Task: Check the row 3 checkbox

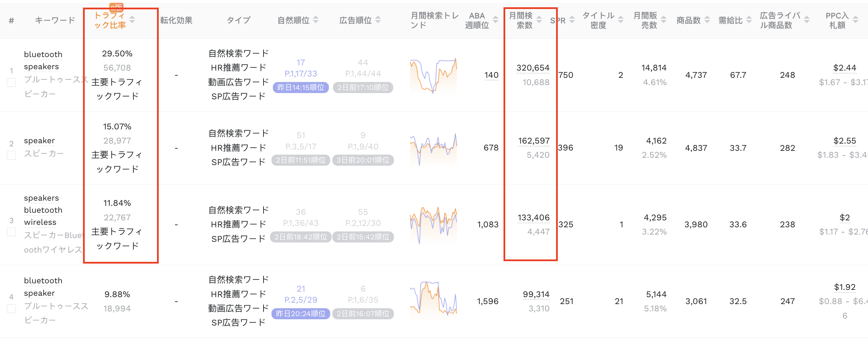Action: coord(11,232)
